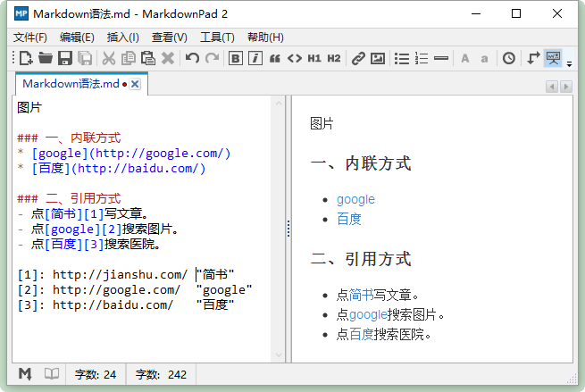
Task: Click the 字数: 242 status entry
Action: (x=161, y=374)
